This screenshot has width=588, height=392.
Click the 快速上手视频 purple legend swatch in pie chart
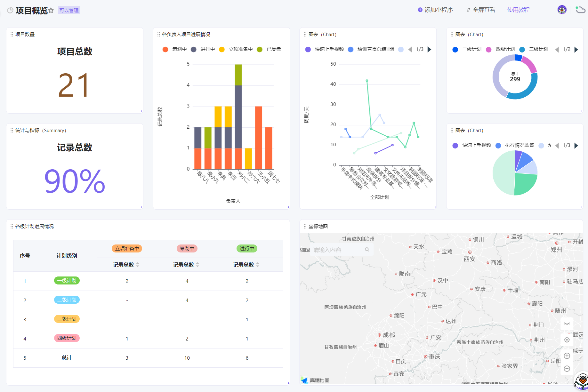pos(455,146)
